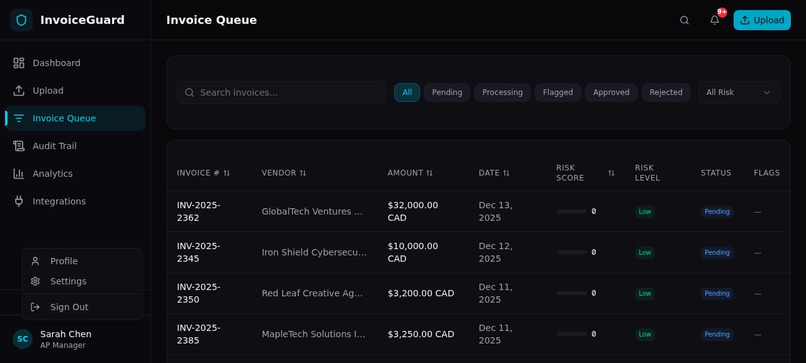
Task: Click magnifier icon inside Search invoices field
Action: (x=190, y=93)
